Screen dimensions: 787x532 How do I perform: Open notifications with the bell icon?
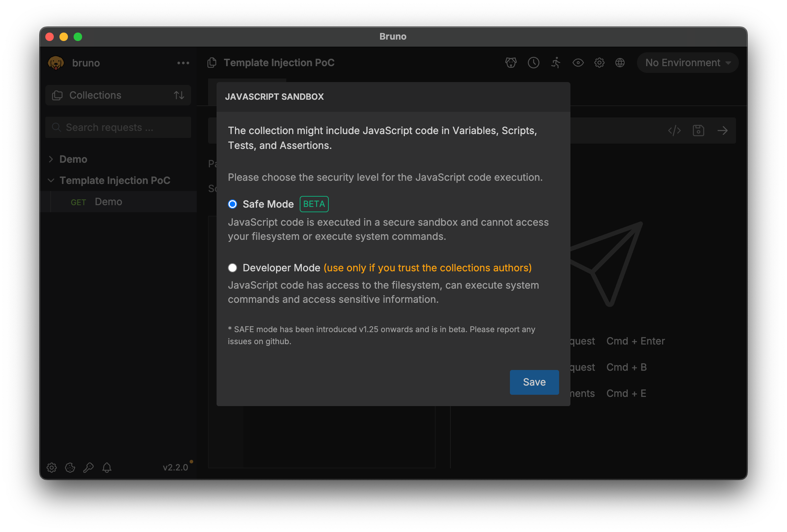107,467
